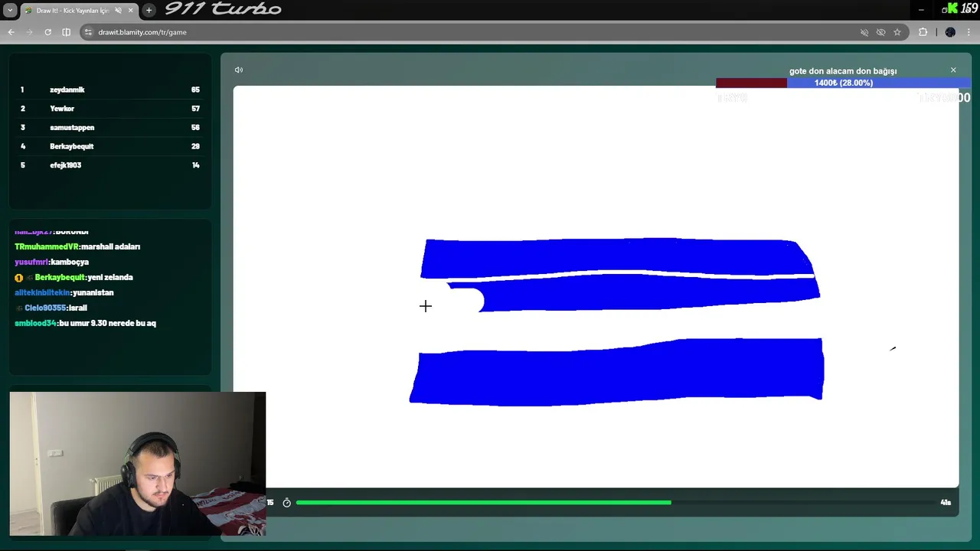980x551 pixels.
Task: Close the game panel with the X
Action: pyautogui.click(x=953, y=70)
